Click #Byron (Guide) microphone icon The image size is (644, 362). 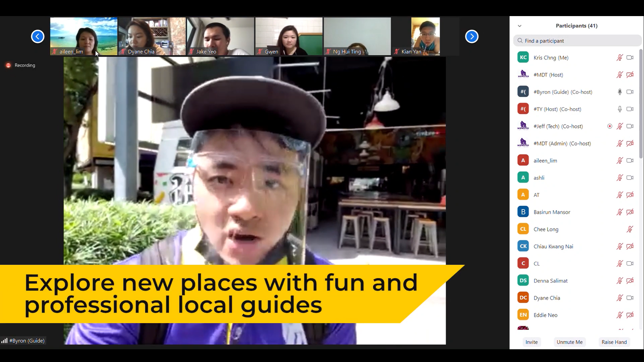[x=620, y=92]
